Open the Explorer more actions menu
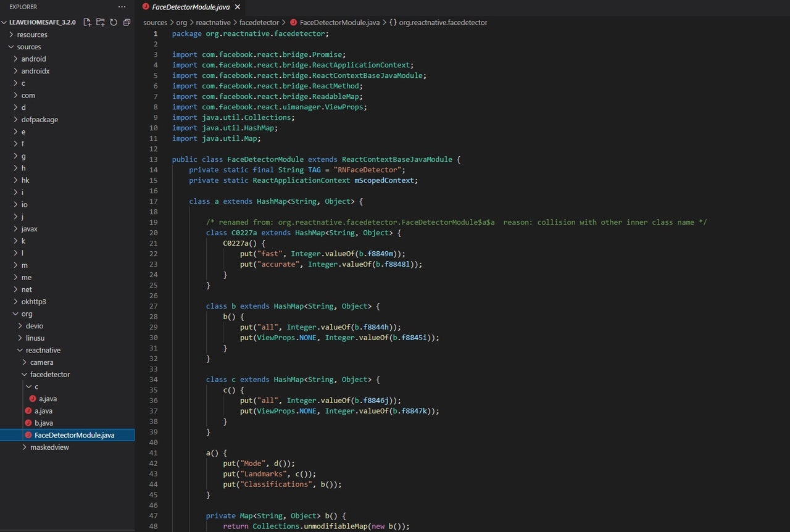790x532 pixels. [122, 7]
